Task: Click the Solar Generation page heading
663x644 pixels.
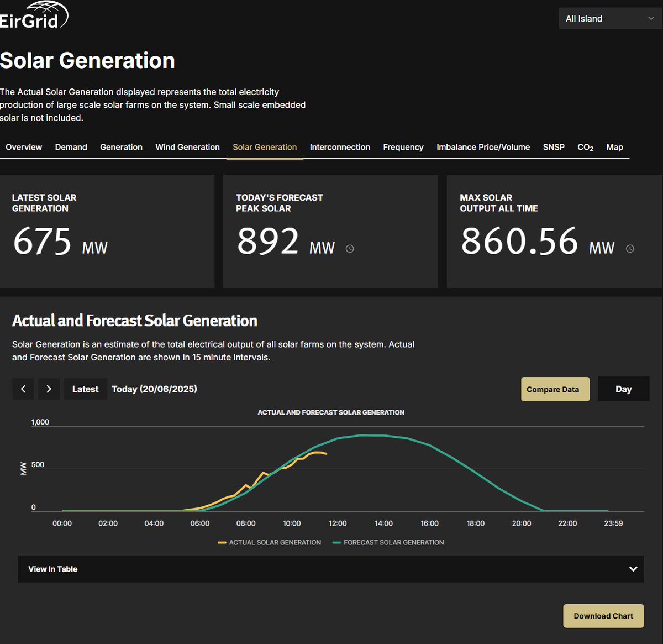Action: tap(87, 60)
